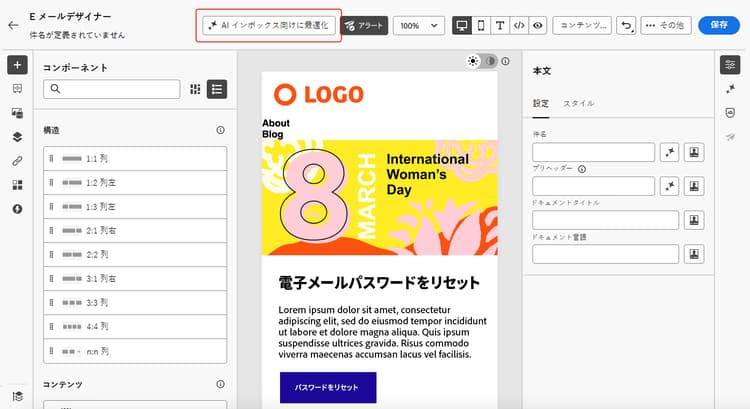Select mobile preview phone icon
Viewport: 750px width, 409px height.
coord(481,25)
